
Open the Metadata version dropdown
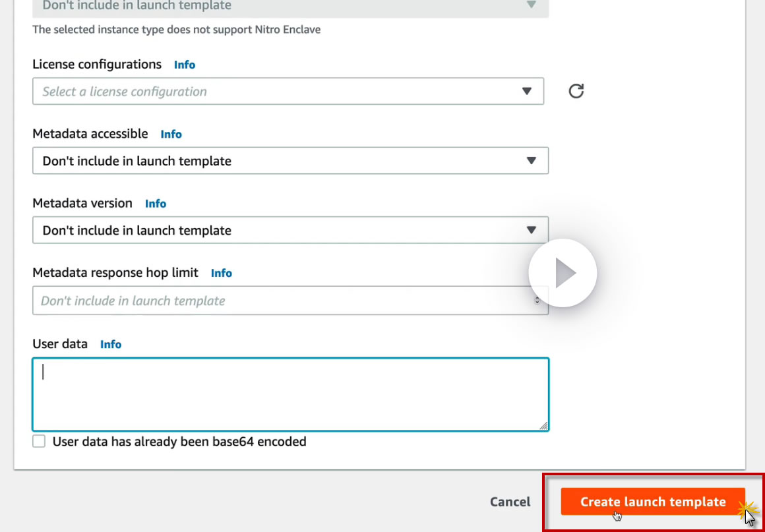(x=290, y=231)
